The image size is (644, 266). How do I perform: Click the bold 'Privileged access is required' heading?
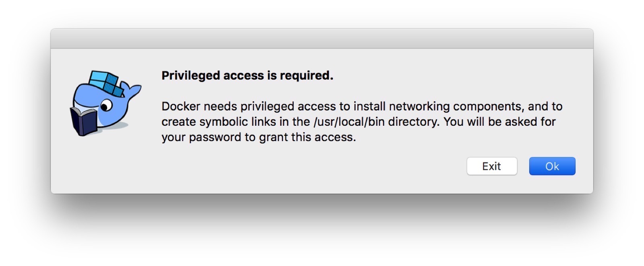point(247,75)
